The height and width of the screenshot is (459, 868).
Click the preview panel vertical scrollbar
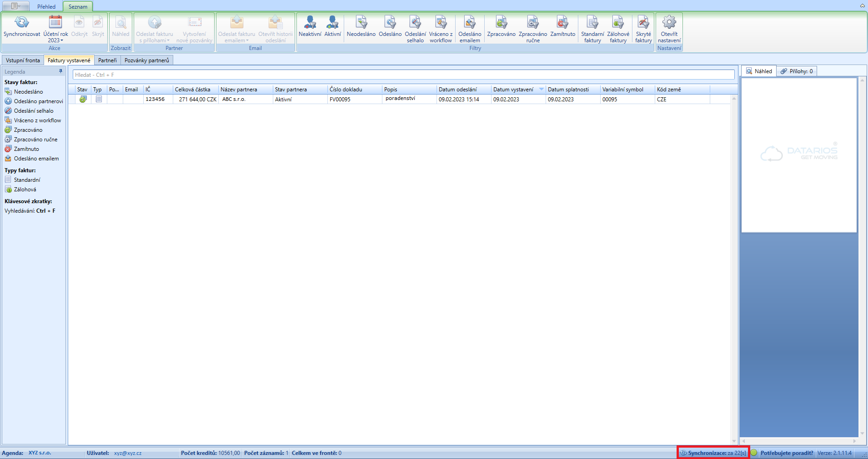coord(862,254)
